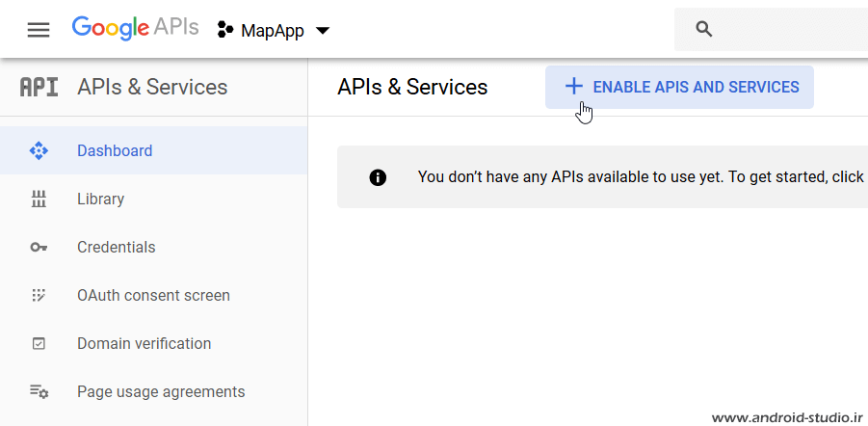Click the MapApp project hexagon icon
This screenshot has width=868, height=426.
tap(224, 29)
